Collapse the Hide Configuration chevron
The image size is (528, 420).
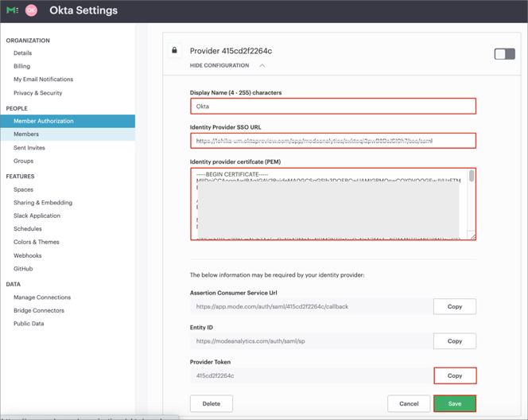262,66
